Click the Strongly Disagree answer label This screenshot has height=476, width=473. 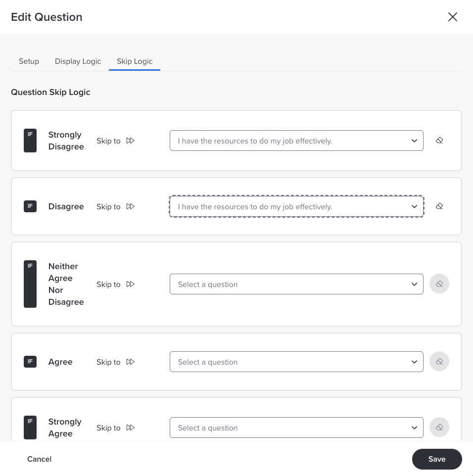click(x=66, y=141)
